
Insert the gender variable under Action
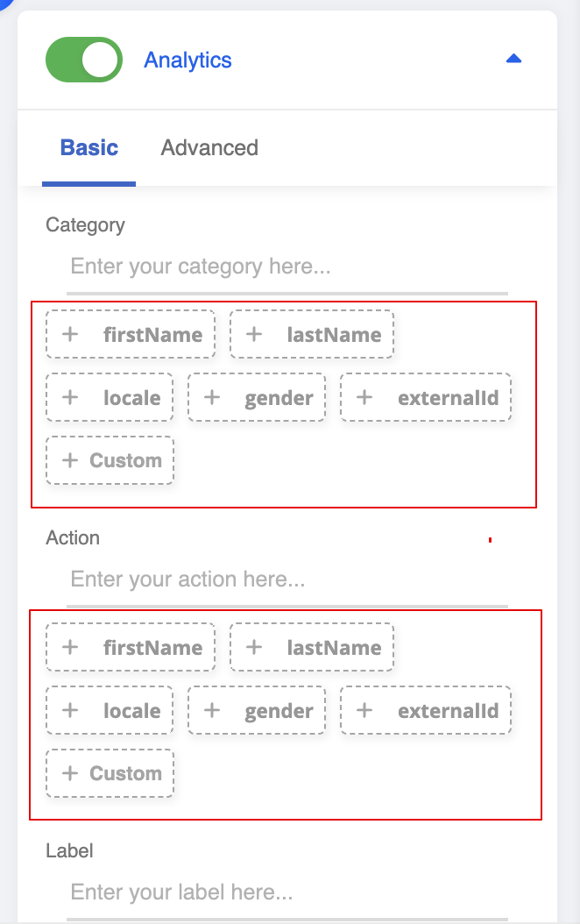pyautogui.click(x=257, y=710)
